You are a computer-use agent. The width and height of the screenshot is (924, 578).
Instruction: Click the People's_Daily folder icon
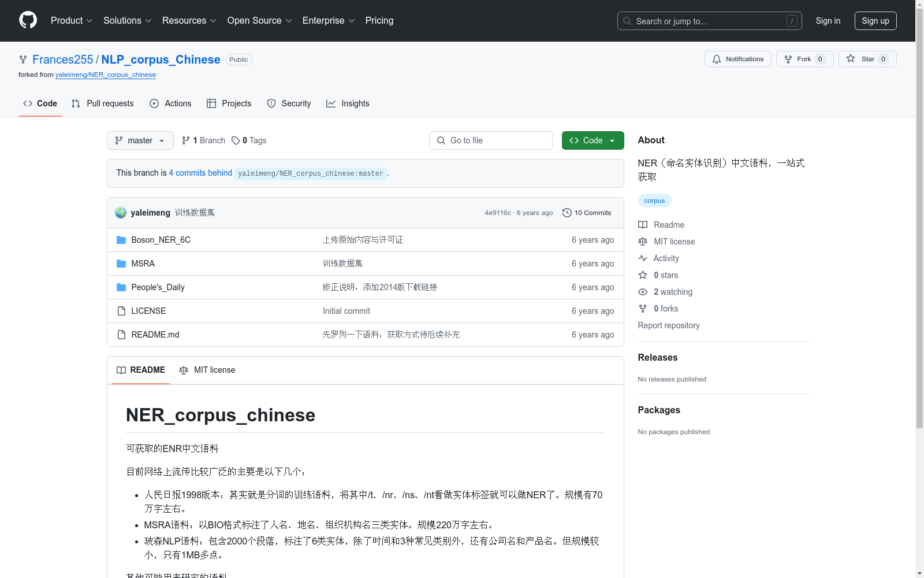click(x=121, y=287)
